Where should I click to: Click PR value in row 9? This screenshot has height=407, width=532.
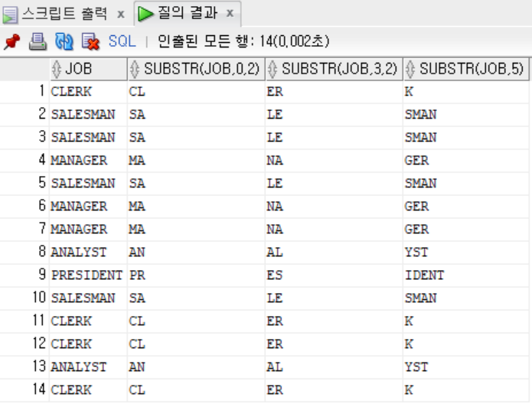[137, 275]
